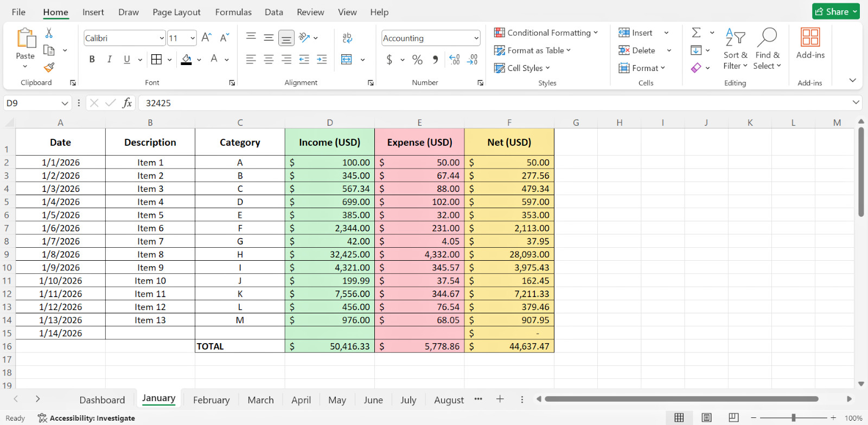Adjust the zoom slider
The image size is (868, 425).
click(x=794, y=417)
